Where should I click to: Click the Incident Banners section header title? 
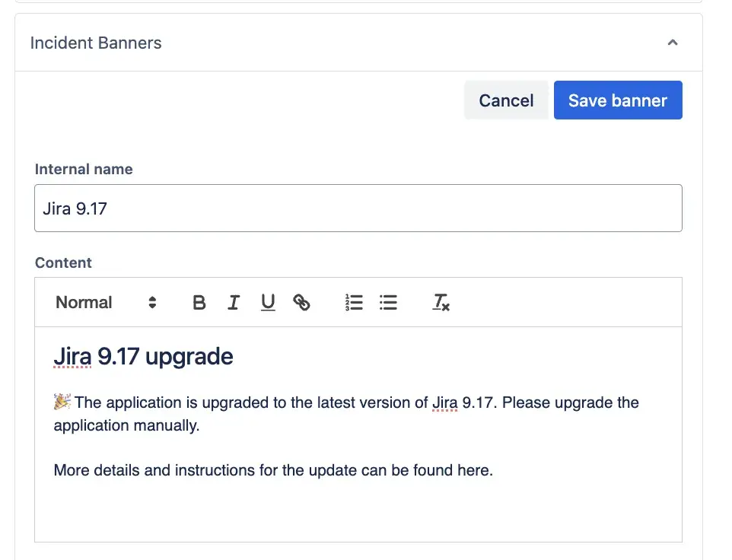pos(96,43)
